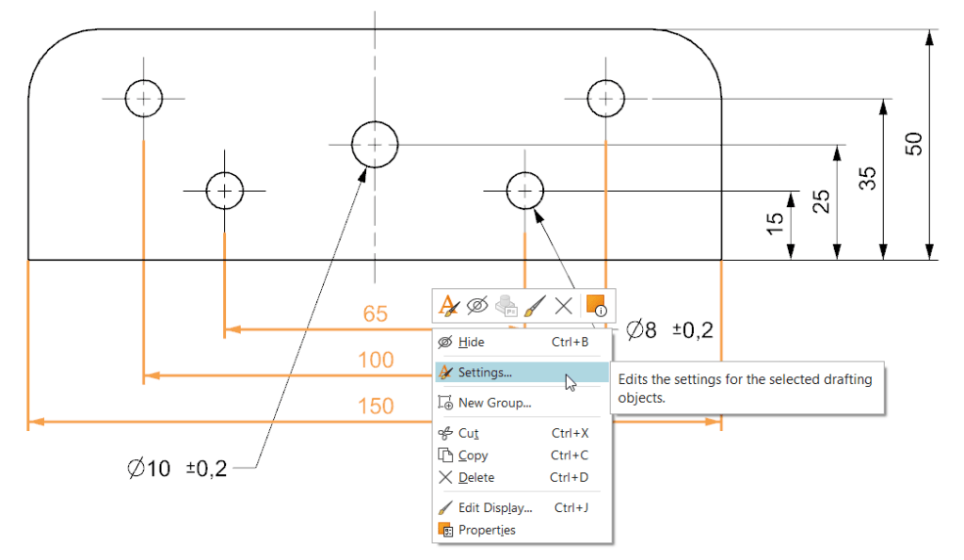This screenshot has height=560, width=964.
Task: Click the 150 dimension value
Action: click(376, 407)
